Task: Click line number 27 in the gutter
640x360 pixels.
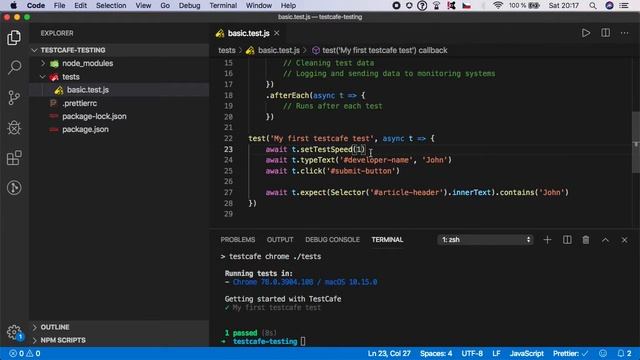Action: 228,192
